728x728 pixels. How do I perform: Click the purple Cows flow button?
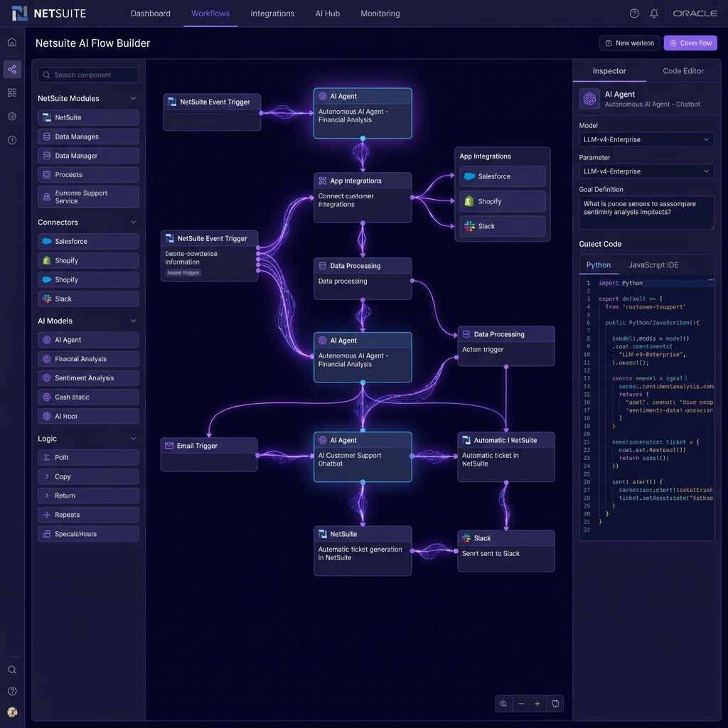coord(690,43)
